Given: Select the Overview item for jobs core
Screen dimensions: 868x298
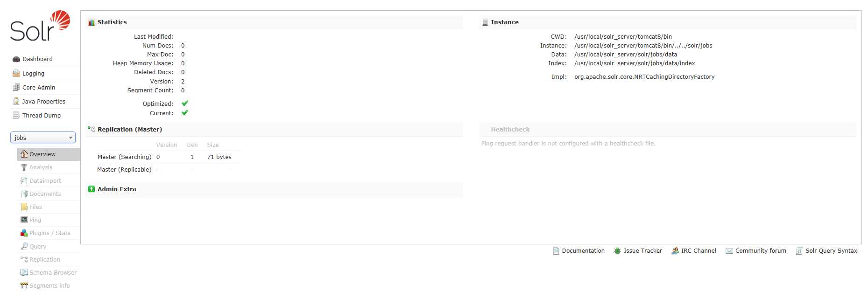Looking at the screenshot, I should point(49,154).
